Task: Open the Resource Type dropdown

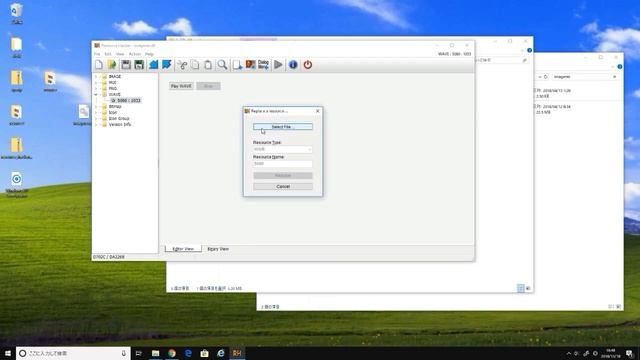Action: point(283,149)
